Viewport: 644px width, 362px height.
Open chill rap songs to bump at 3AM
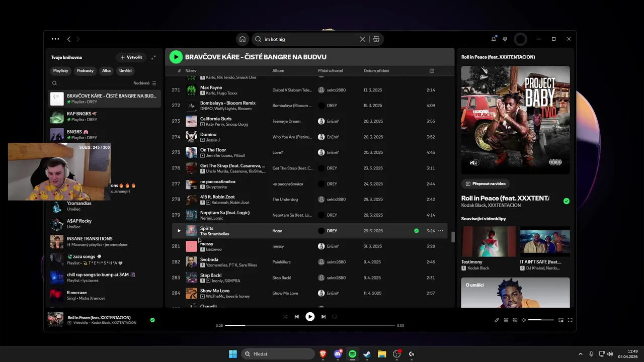105,278
